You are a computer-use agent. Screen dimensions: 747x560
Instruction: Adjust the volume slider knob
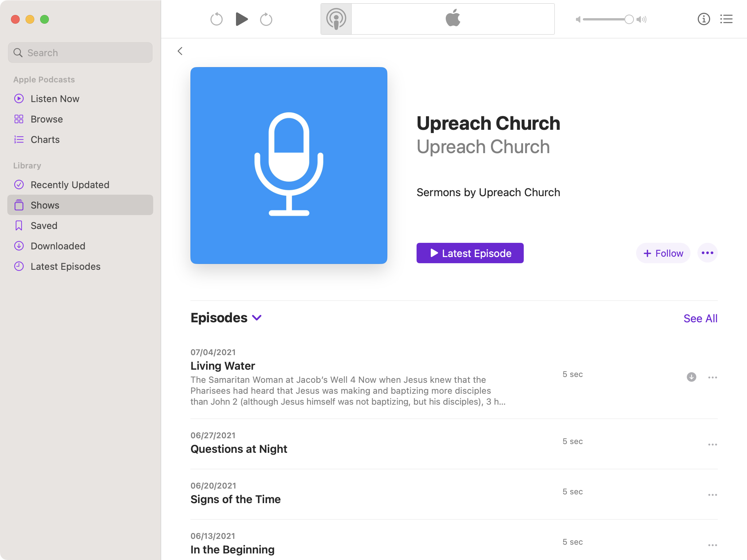[629, 19]
